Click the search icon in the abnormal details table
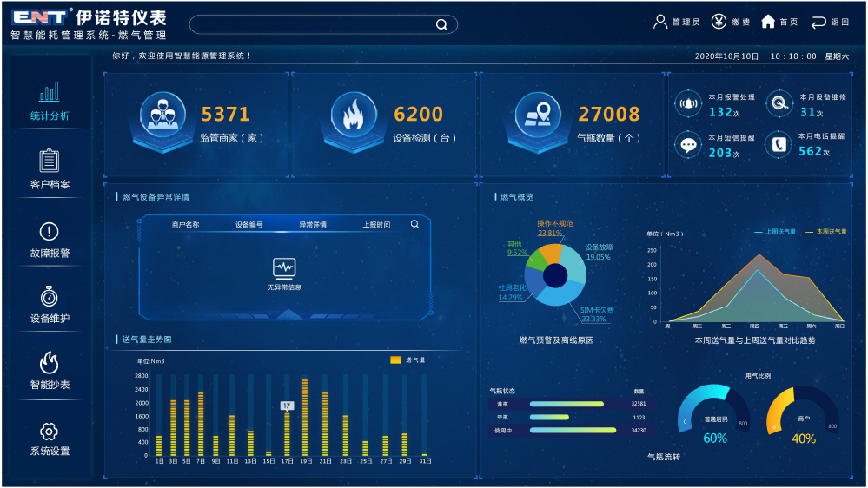Image resolution: width=868 pixels, height=488 pixels. click(x=414, y=224)
